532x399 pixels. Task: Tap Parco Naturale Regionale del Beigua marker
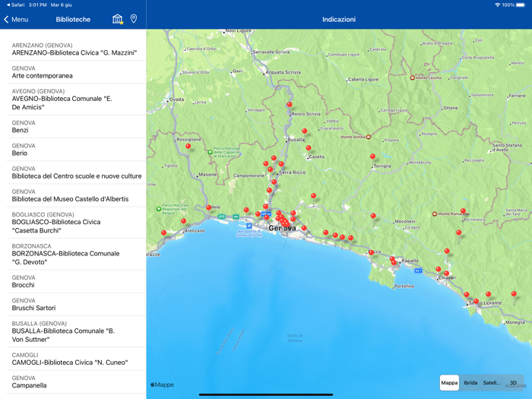tap(158, 209)
